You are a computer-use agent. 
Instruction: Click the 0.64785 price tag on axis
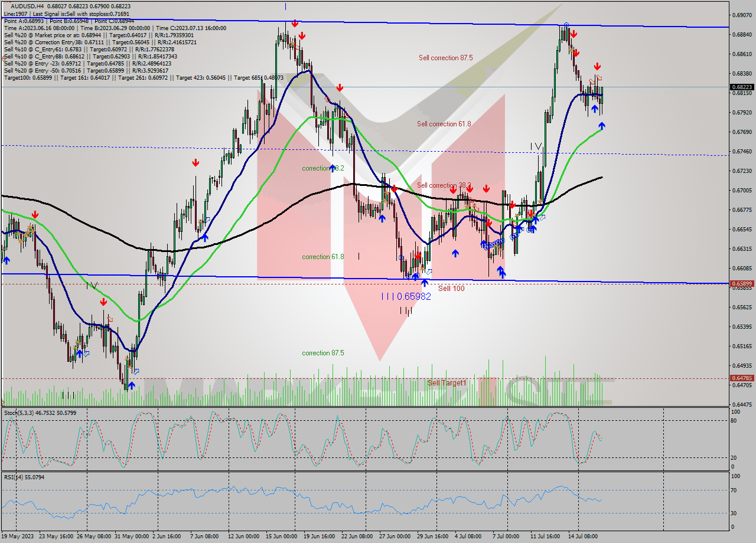(742, 378)
